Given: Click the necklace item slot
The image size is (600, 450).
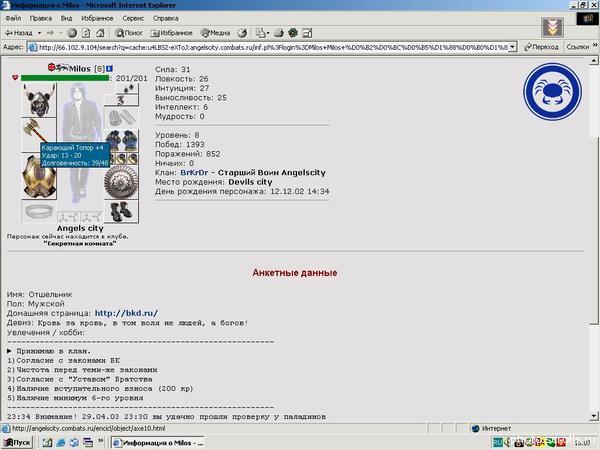Looking at the screenshot, I should coord(121,101).
